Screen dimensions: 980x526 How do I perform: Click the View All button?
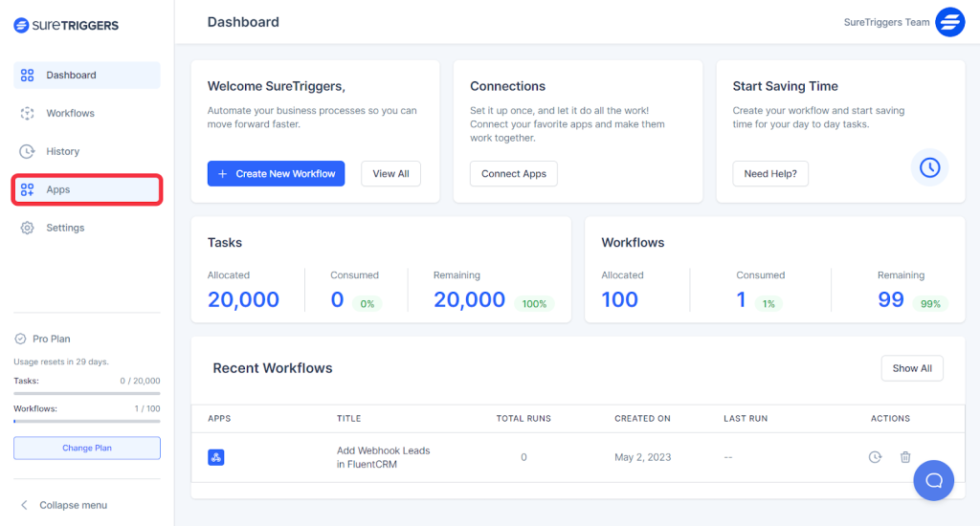(x=390, y=173)
